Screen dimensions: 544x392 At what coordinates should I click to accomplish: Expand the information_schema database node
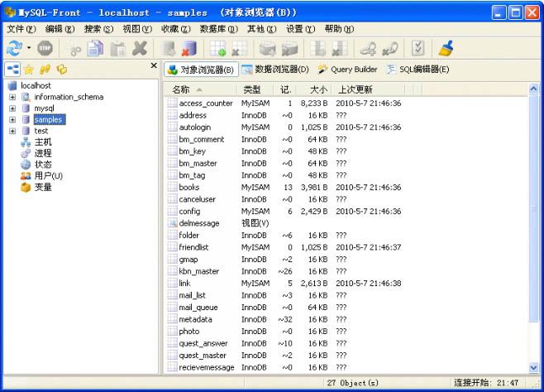[x=12, y=97]
